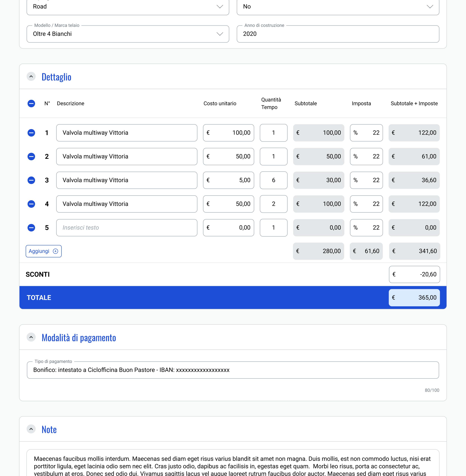Open the Modello / Marca telaio dropdown
The height and width of the screenshot is (476, 466).
(220, 34)
